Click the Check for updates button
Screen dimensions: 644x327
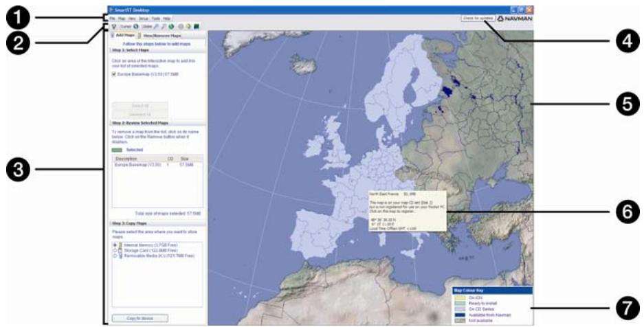pyautogui.click(x=478, y=19)
